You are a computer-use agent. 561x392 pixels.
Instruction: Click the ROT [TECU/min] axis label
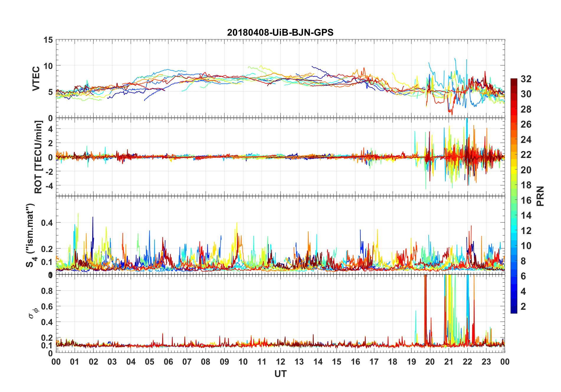[x=38, y=157]
